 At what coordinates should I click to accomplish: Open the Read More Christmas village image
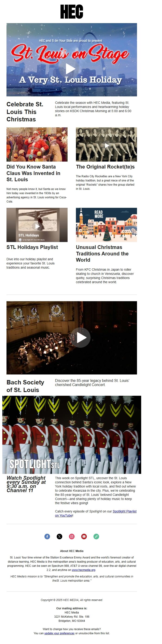(x=106, y=225)
